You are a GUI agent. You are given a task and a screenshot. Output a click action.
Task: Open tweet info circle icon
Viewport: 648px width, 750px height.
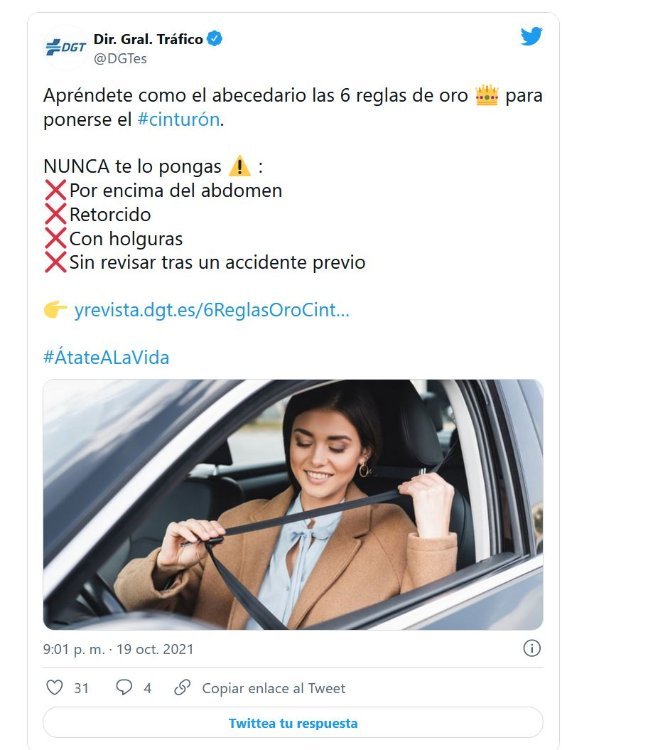click(532, 648)
